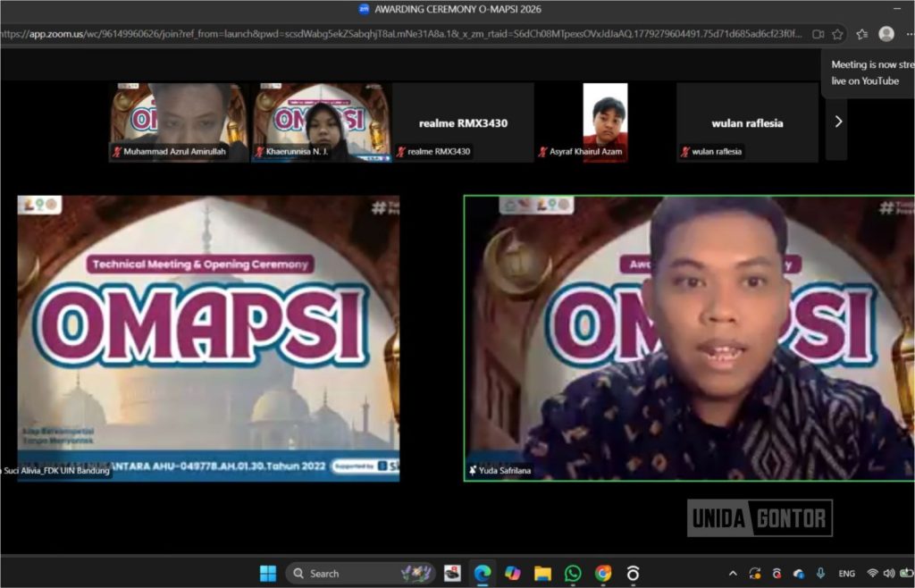Open Google Chrome from the taskbar
The image size is (915, 588).
[603, 574]
